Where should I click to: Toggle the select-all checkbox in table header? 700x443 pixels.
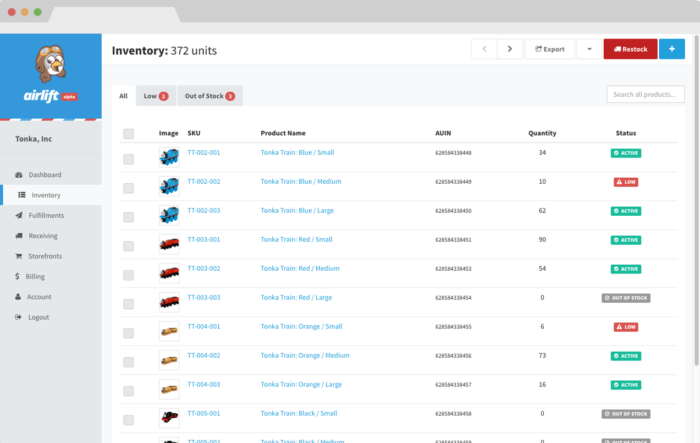(128, 134)
